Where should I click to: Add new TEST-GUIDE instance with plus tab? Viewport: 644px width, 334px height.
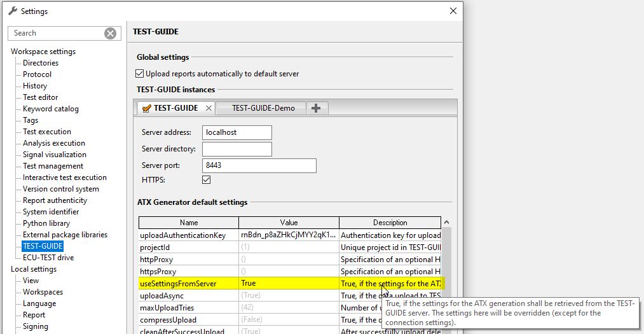point(316,108)
